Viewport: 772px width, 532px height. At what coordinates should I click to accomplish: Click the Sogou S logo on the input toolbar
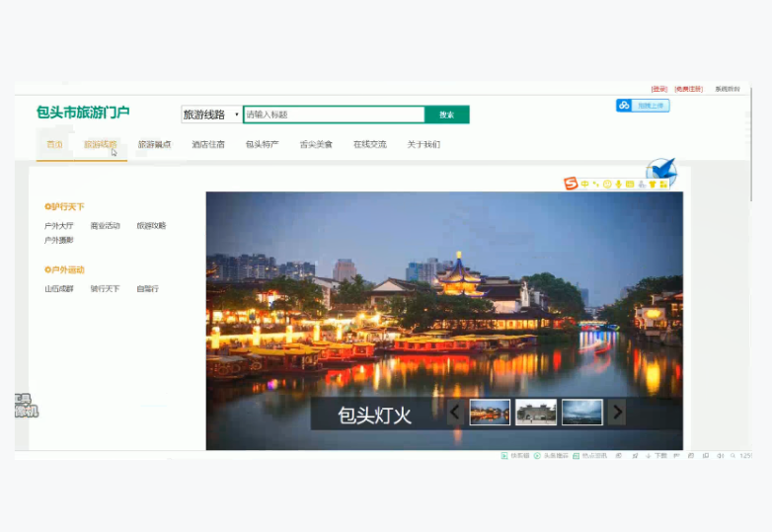(571, 184)
